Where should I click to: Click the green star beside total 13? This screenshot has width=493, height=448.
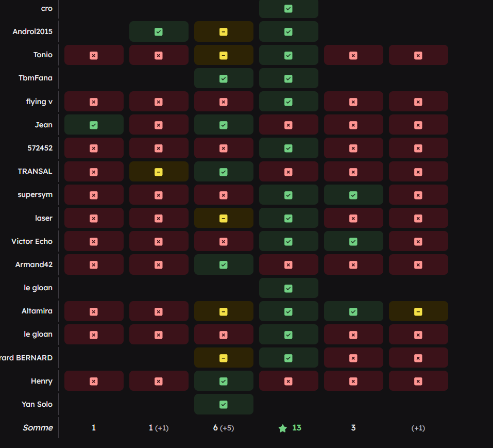[282, 428]
